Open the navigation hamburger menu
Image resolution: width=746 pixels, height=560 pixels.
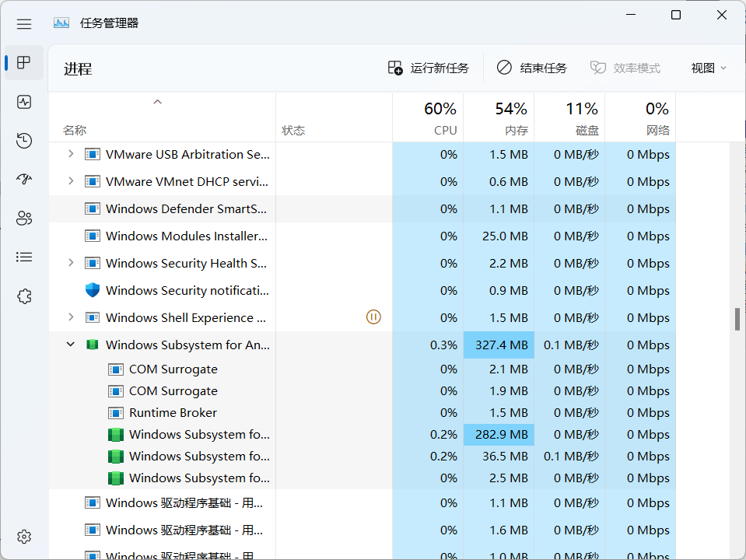pos(24,23)
